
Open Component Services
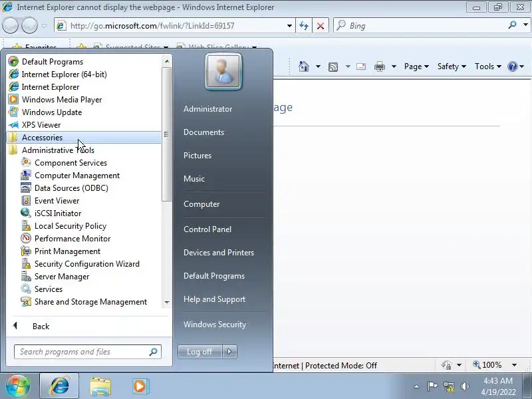pyautogui.click(x=84, y=163)
